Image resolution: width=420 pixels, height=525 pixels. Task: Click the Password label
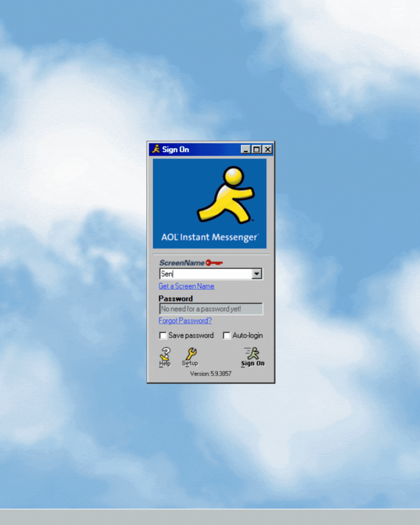point(176,299)
